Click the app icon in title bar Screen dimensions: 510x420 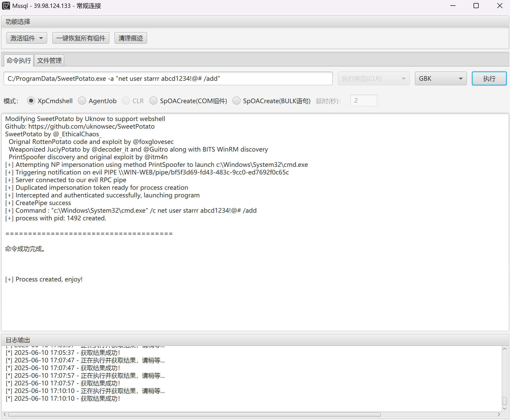click(x=6, y=6)
